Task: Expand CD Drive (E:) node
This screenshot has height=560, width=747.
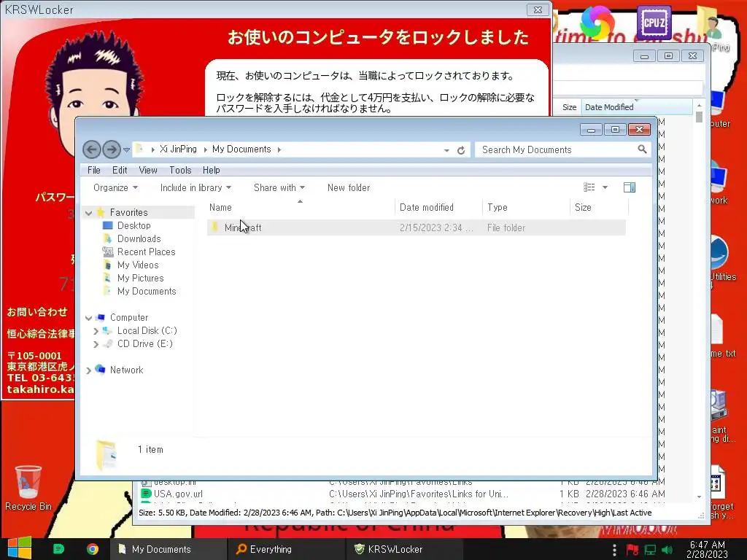Action: (x=96, y=344)
